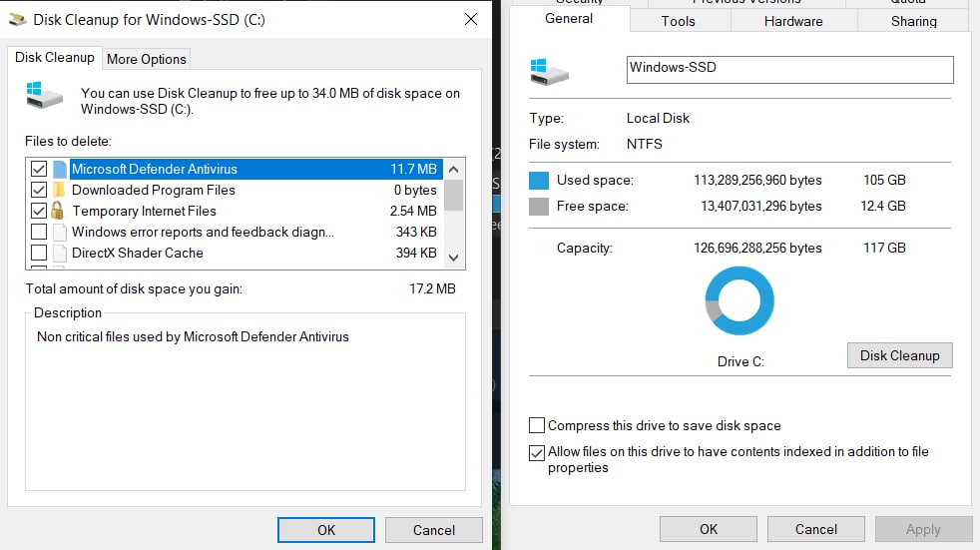
Task: Click the 117 GB capacity value
Action: (884, 249)
